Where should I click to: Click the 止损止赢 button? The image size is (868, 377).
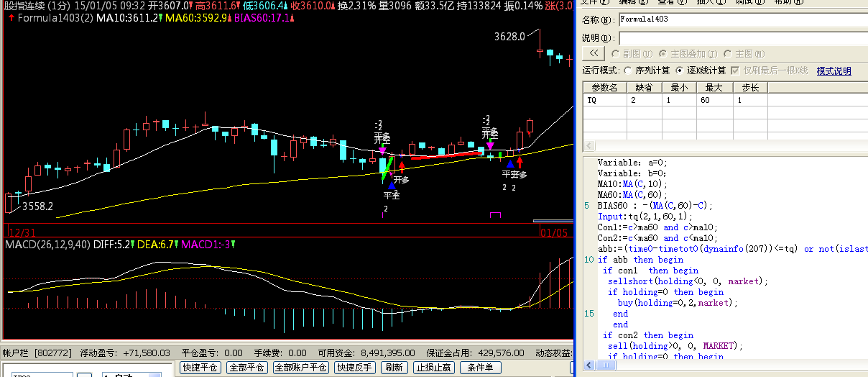click(435, 368)
